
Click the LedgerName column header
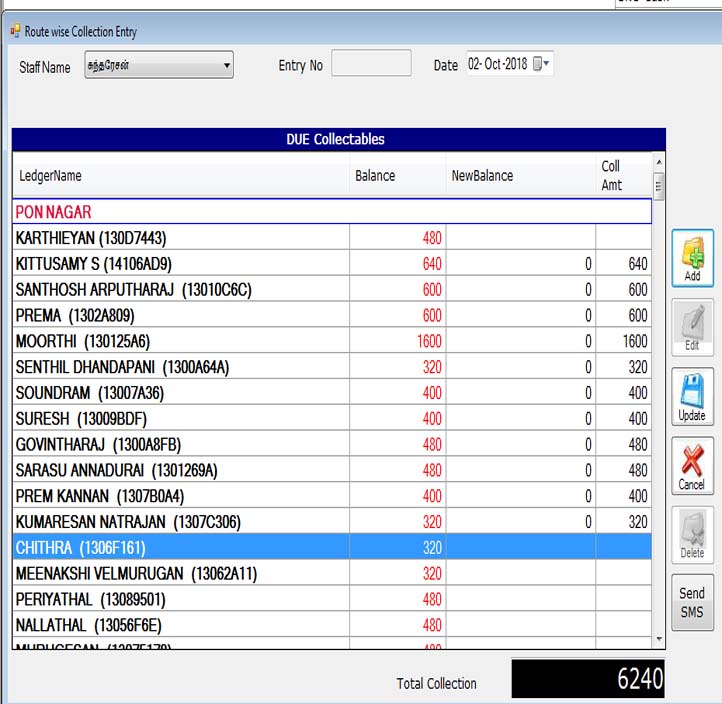pos(181,175)
